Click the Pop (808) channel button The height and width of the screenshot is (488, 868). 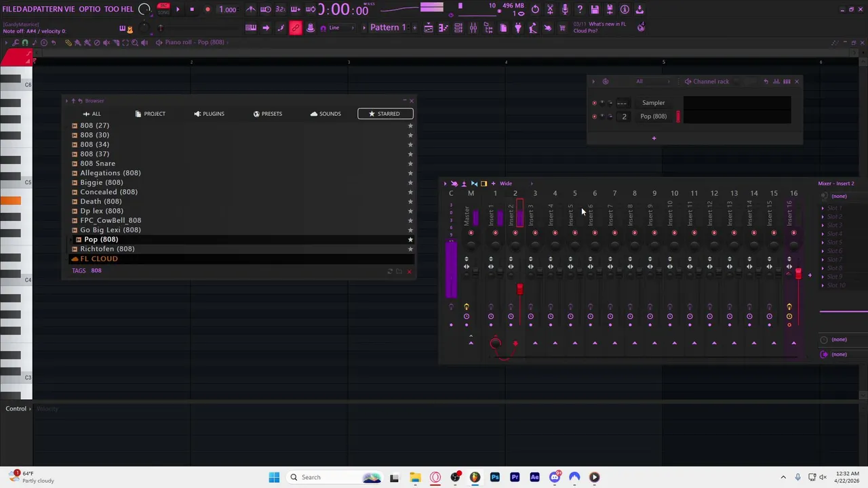click(x=654, y=117)
